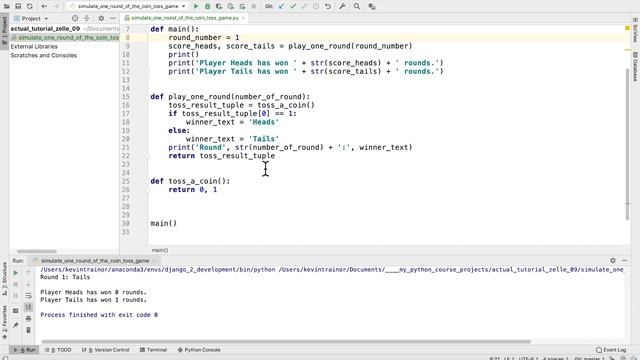The image size is (640, 360).
Task: Open Run panel gear settings
Action: click(x=613, y=260)
